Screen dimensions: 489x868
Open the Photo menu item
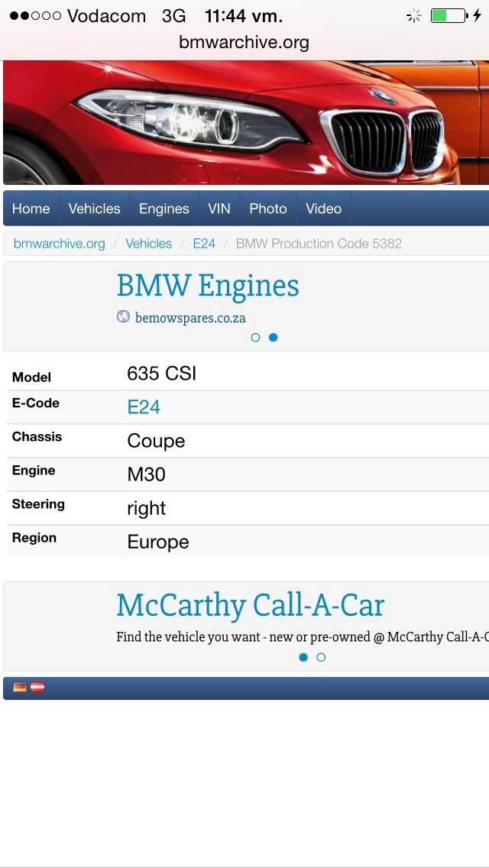click(268, 209)
